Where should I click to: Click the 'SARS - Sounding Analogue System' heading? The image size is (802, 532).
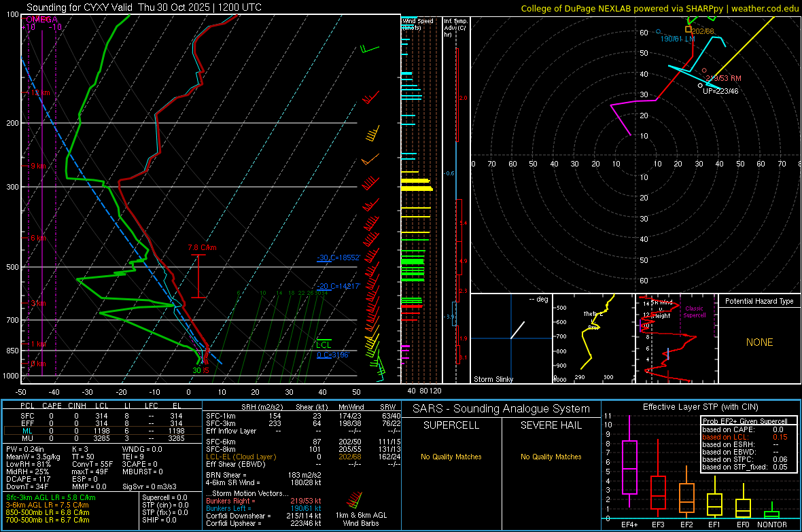501,409
